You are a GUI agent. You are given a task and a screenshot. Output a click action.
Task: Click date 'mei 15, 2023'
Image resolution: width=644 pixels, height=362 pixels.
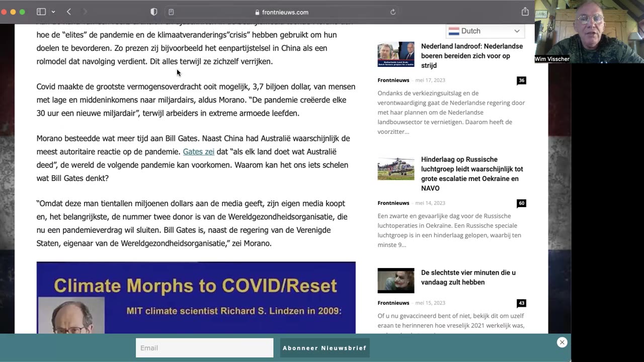(430, 303)
